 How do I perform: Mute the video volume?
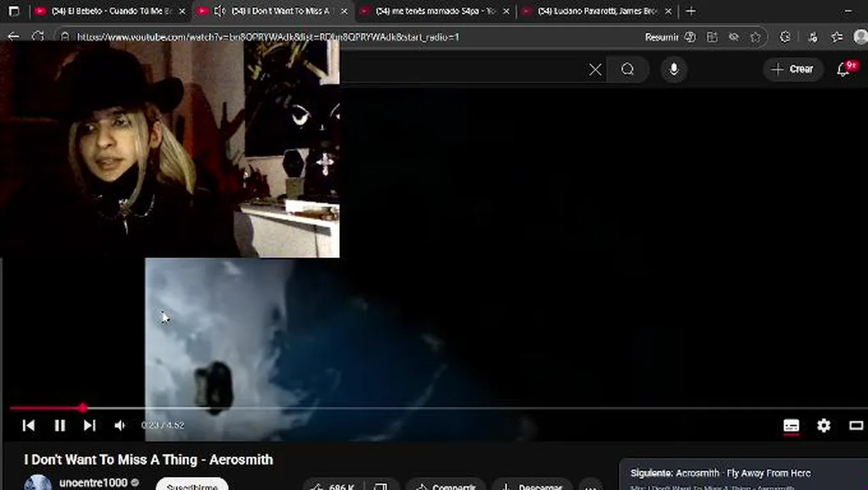coord(120,425)
